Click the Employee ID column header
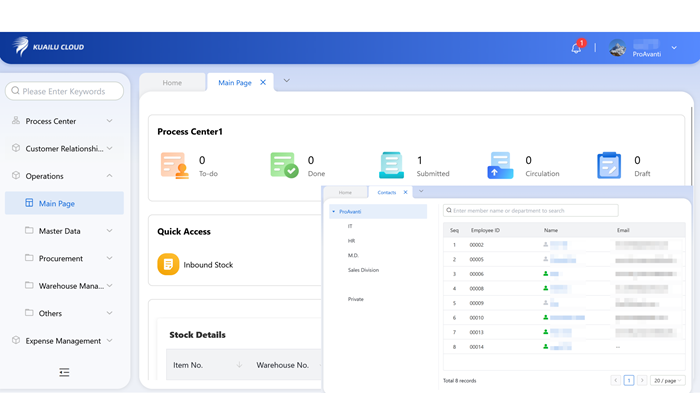 tap(485, 230)
